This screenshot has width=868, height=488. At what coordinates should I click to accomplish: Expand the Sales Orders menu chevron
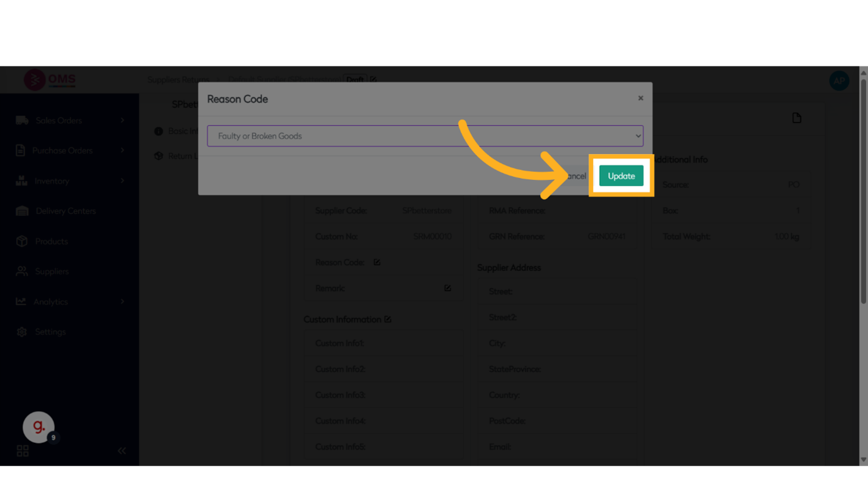(123, 121)
